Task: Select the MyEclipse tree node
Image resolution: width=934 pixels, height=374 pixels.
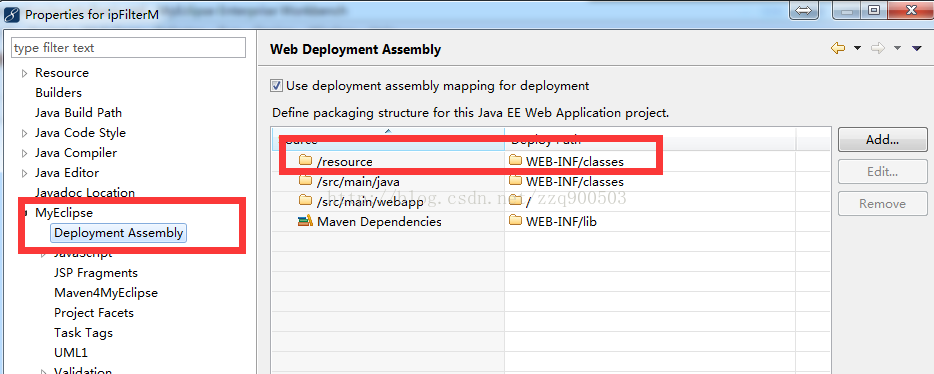Action: (x=64, y=212)
